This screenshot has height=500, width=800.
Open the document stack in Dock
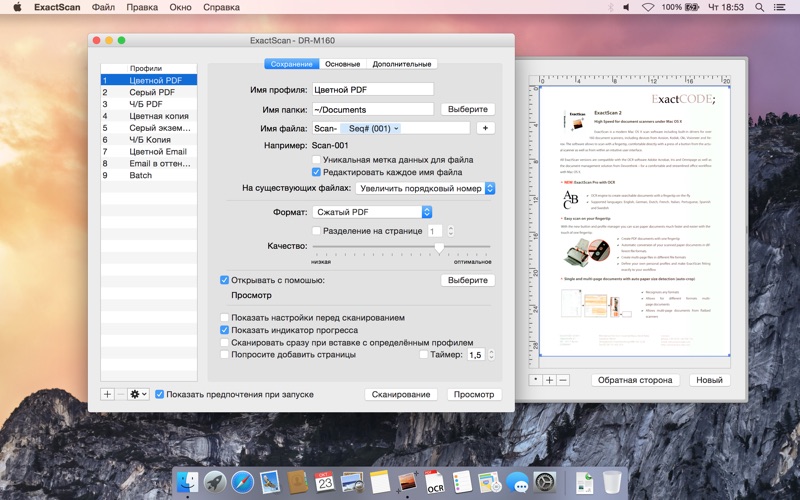584,482
